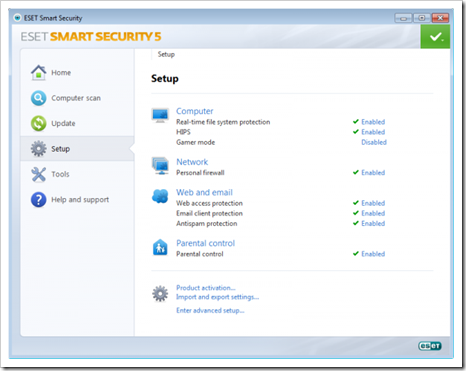Click the Real-time file system protection label
The width and height of the screenshot is (466, 371).
[223, 122]
